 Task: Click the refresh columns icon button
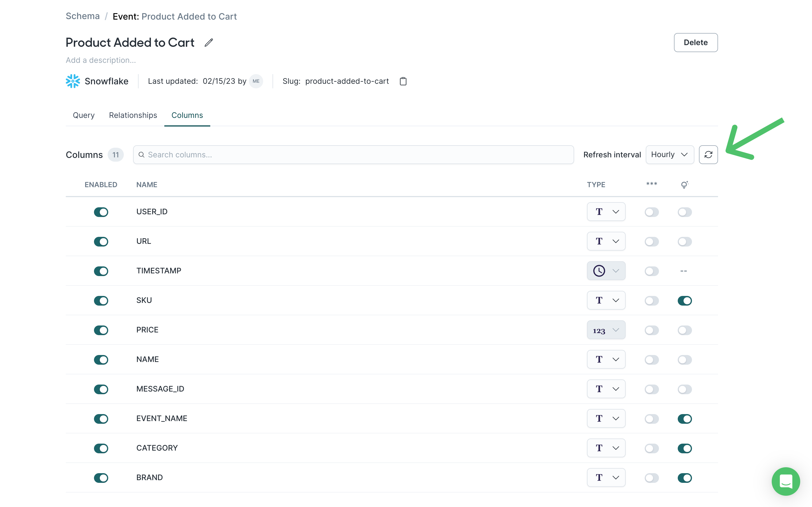708,155
